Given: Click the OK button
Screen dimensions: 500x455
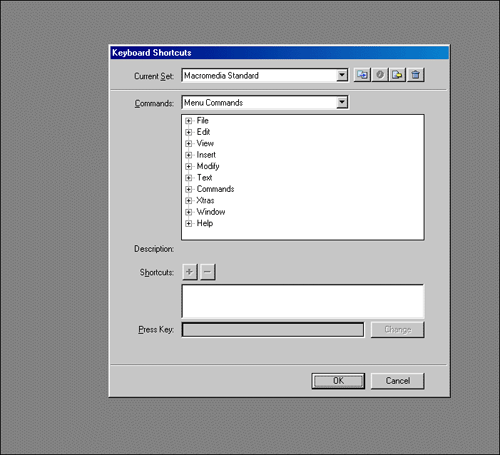Looking at the screenshot, I should (x=338, y=381).
